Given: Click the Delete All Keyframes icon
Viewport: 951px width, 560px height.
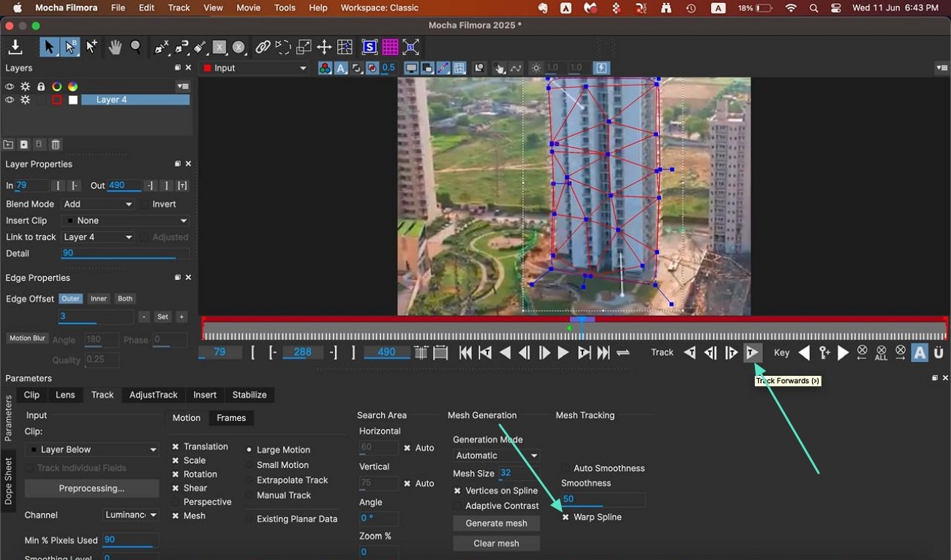Looking at the screenshot, I should click(x=881, y=353).
